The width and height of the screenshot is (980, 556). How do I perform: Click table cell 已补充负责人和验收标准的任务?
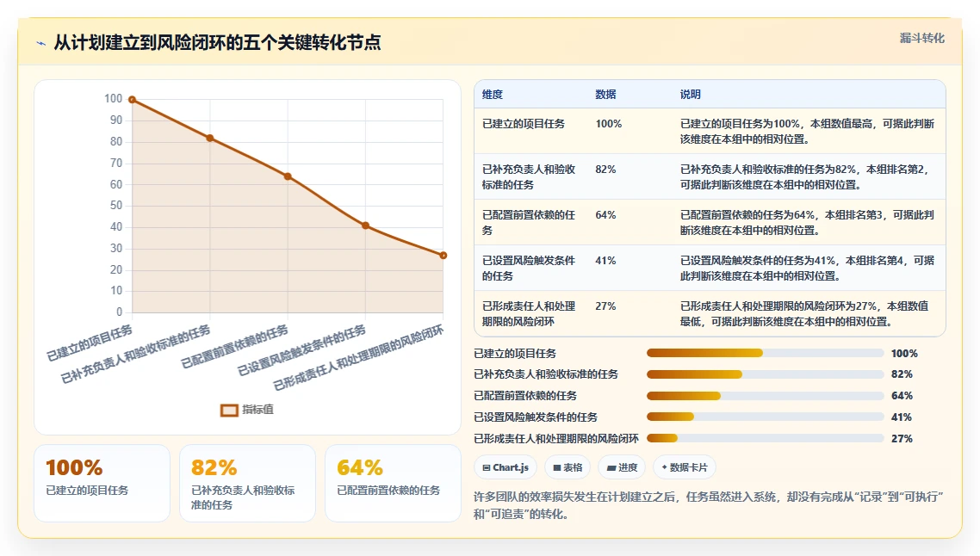pyautogui.click(x=529, y=176)
